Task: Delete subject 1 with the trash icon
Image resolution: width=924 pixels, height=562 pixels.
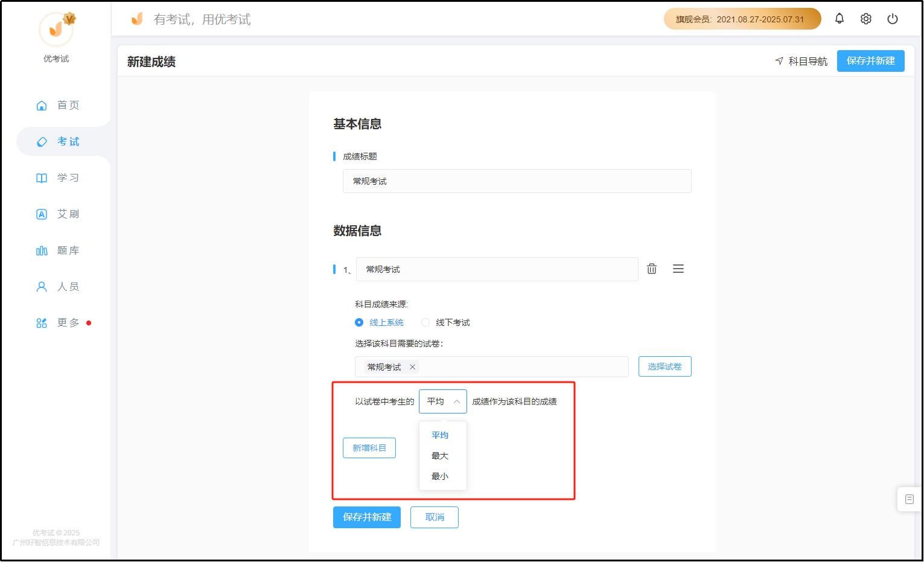Action: tap(651, 268)
